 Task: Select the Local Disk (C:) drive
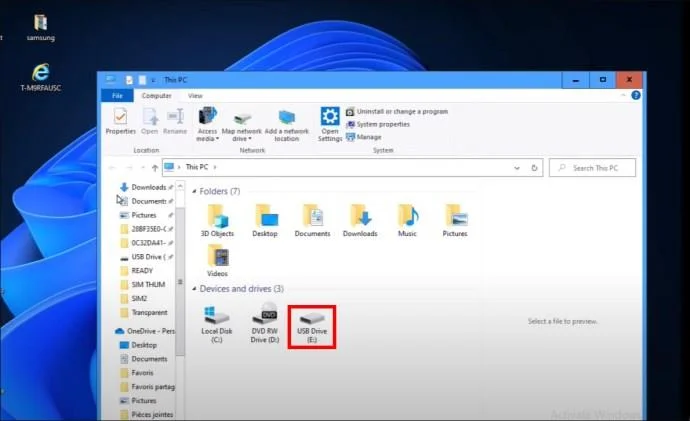click(x=217, y=326)
